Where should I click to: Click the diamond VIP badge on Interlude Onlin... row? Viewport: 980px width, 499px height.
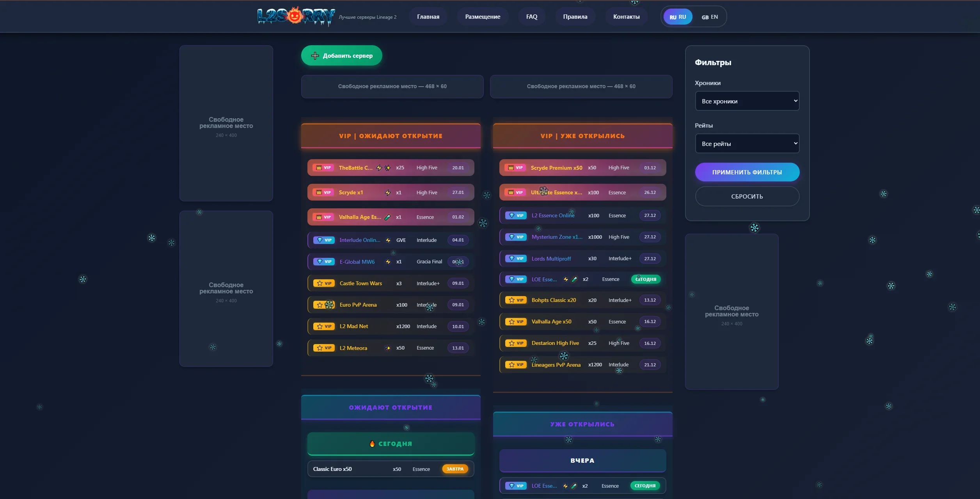pos(324,240)
